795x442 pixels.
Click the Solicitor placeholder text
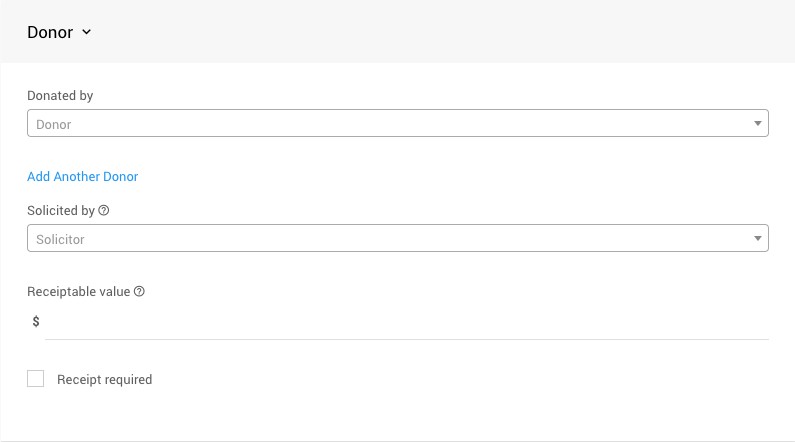pos(60,240)
